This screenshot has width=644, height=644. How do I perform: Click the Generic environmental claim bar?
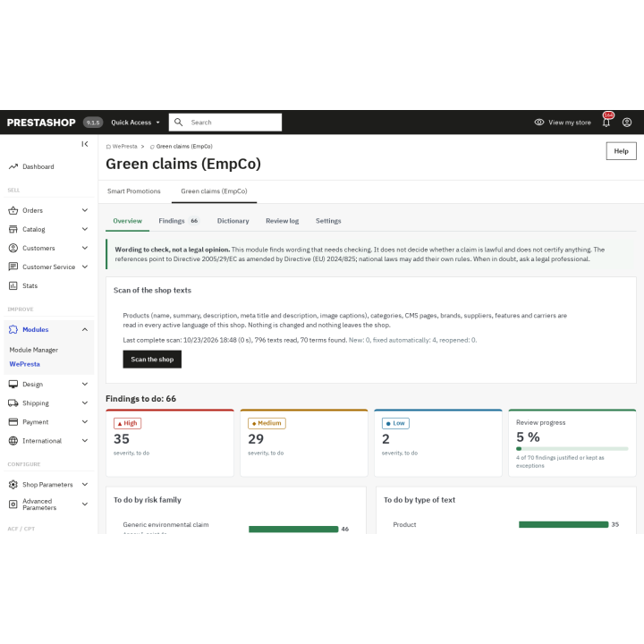pos(293,529)
